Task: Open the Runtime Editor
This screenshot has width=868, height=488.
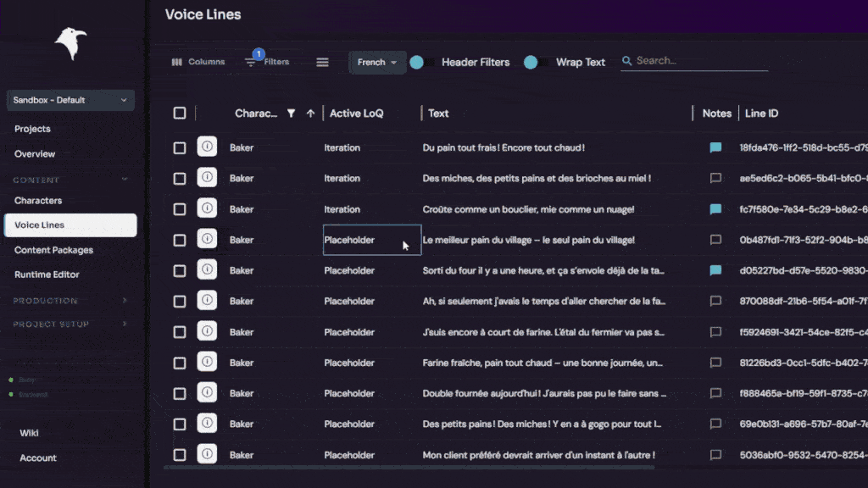Action: (x=47, y=274)
